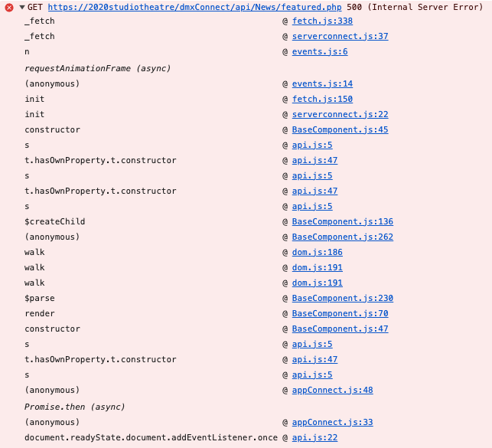Open the BaseComponent.js:45 source link
This screenshot has height=448, width=492.
(340, 130)
